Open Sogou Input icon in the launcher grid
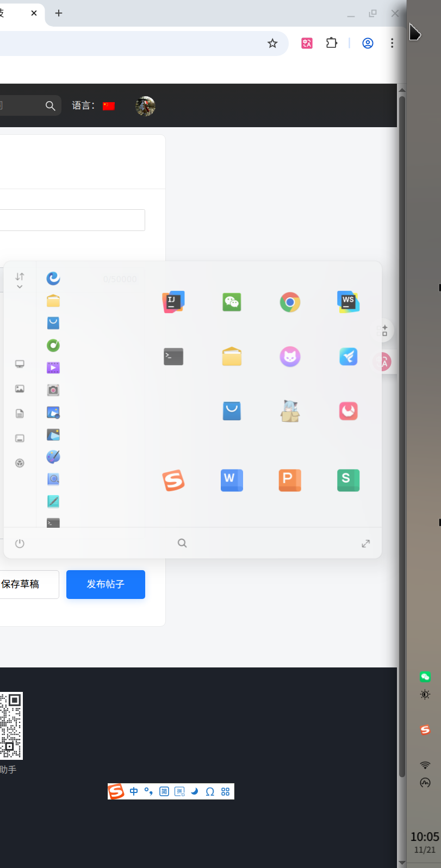This screenshot has height=868, width=441. pos(173,480)
